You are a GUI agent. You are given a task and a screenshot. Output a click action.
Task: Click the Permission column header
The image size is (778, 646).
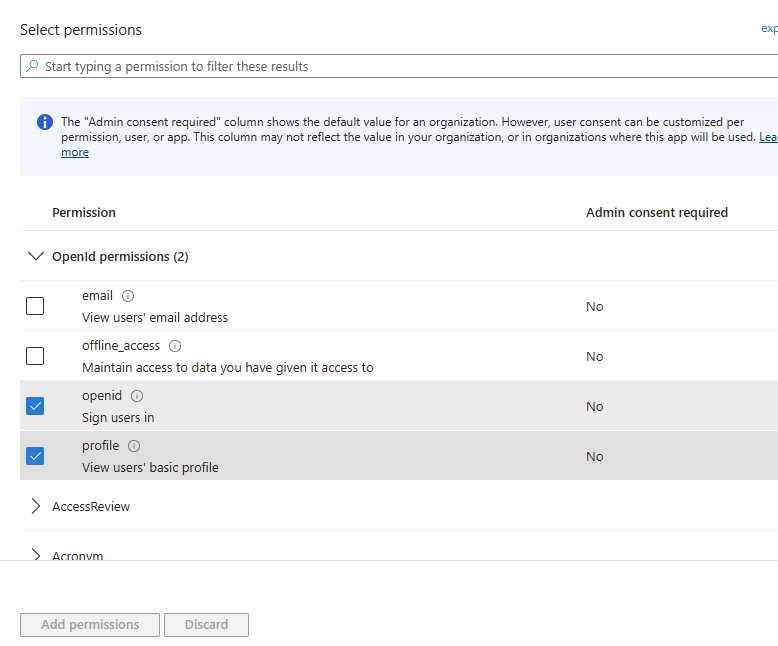click(x=84, y=213)
